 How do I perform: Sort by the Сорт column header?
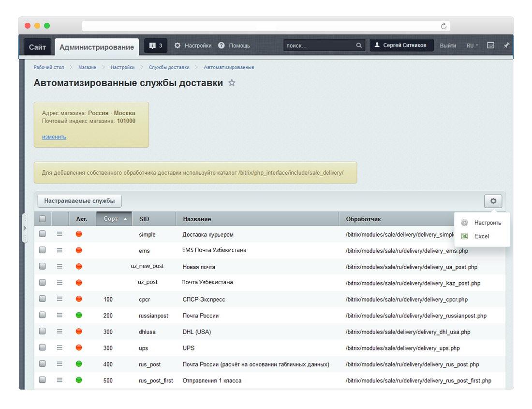click(114, 219)
